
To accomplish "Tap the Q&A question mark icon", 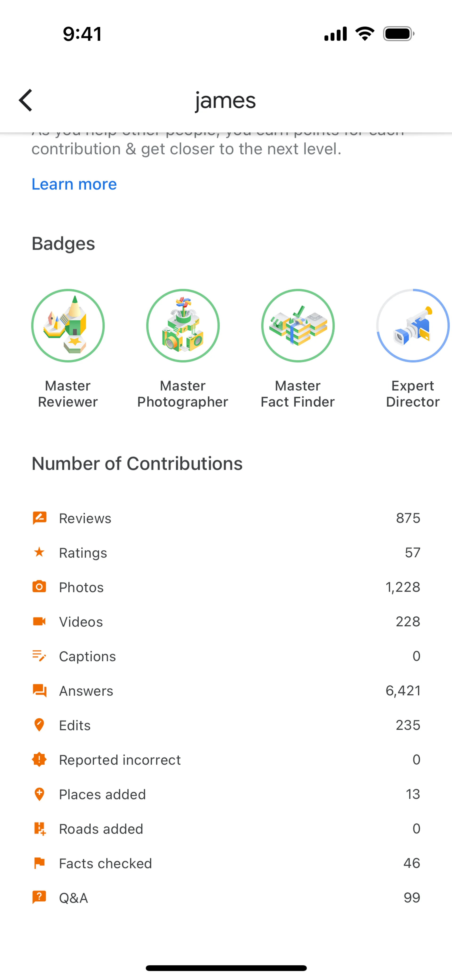I will point(39,897).
